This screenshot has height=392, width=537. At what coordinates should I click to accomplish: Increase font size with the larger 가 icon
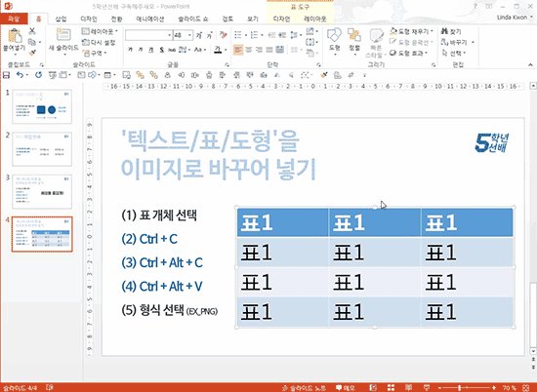pyautogui.click(x=199, y=35)
